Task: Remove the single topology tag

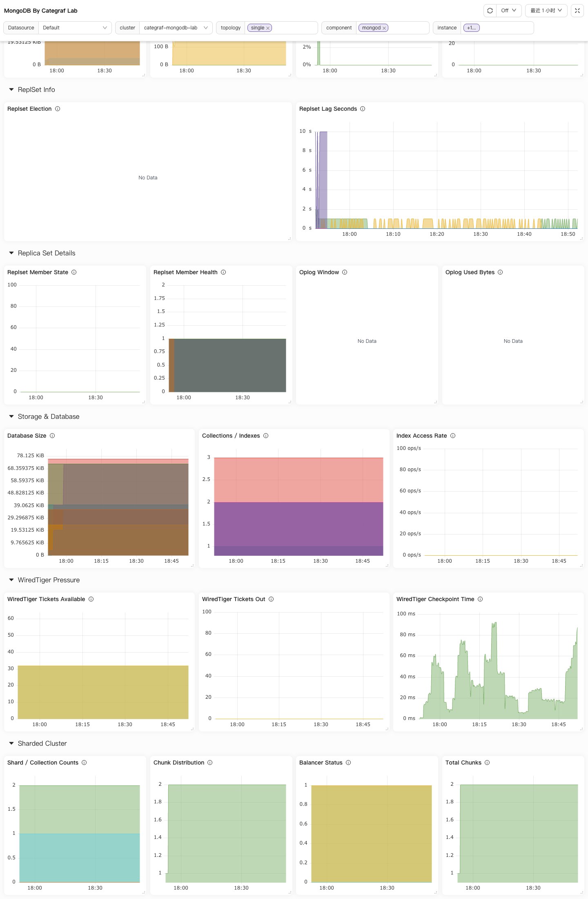Action: (x=268, y=28)
